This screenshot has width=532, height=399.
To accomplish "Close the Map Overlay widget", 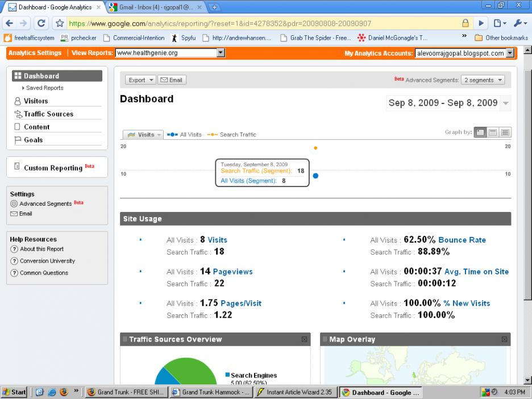I will [505, 339].
